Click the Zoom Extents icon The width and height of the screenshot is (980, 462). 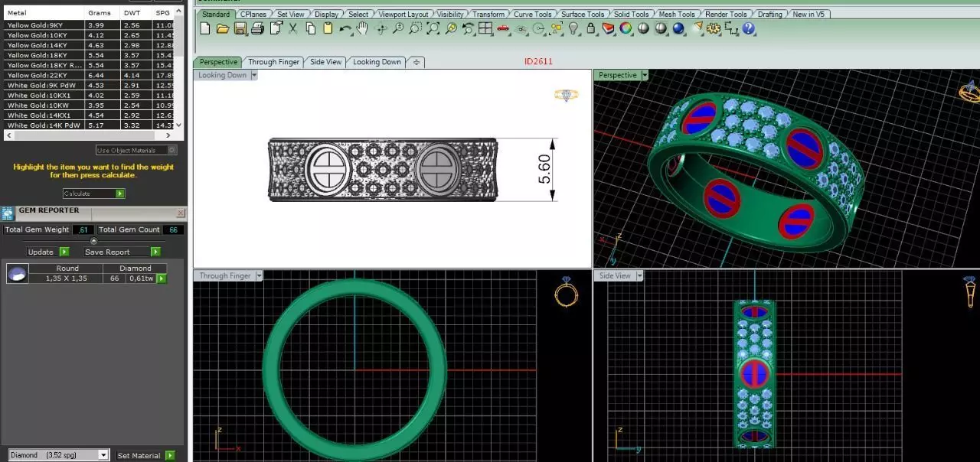pyautogui.click(x=433, y=28)
